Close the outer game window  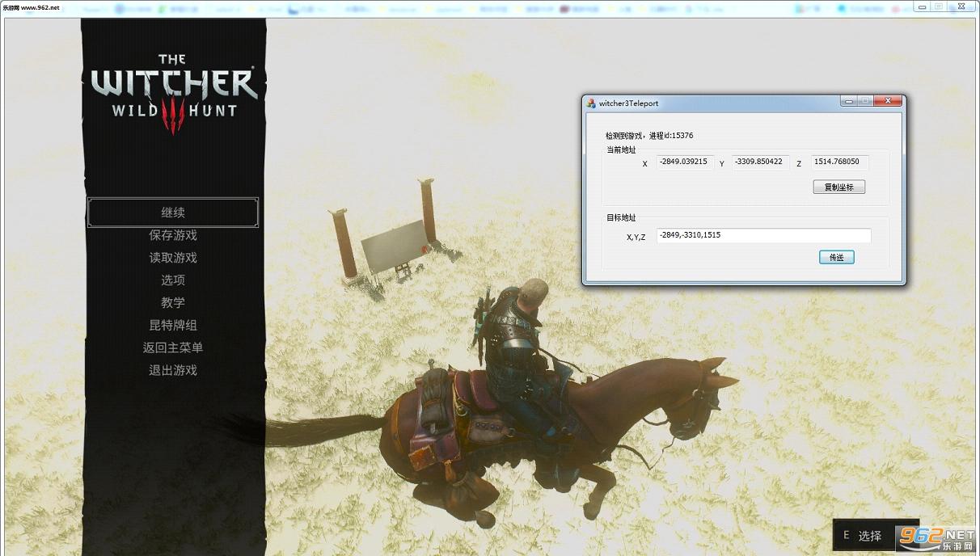960,6
